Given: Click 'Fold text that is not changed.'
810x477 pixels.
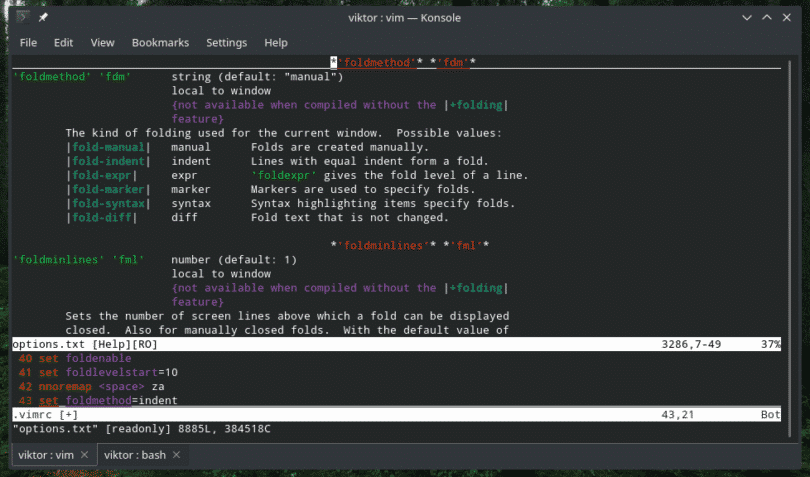Looking at the screenshot, I should (350, 218).
